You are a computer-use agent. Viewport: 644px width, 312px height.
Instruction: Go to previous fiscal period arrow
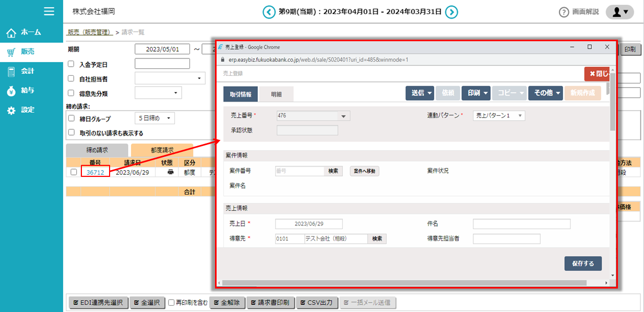coord(269,11)
